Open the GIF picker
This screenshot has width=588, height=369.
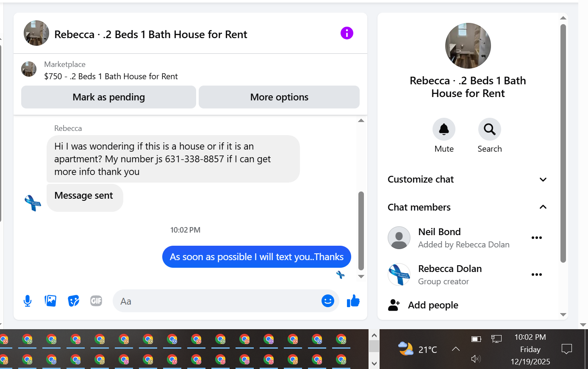point(96,301)
